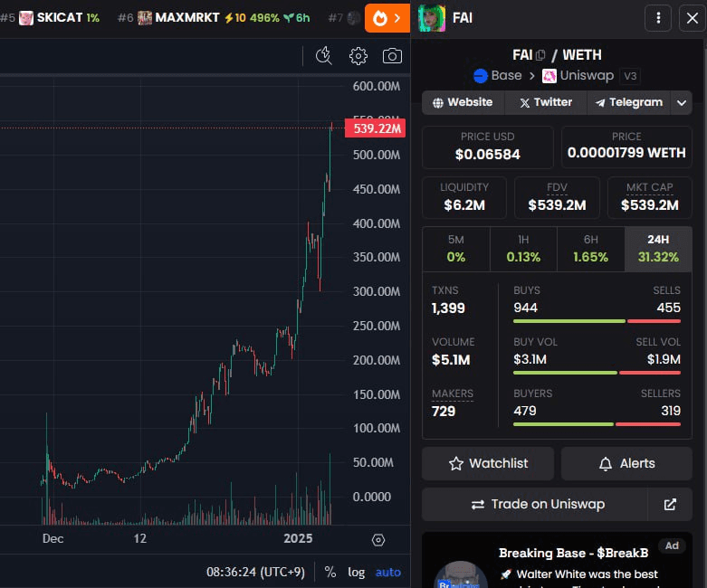The height and width of the screenshot is (588, 707).
Task: Click the MAXMRKT trending token
Action: [x=186, y=17]
